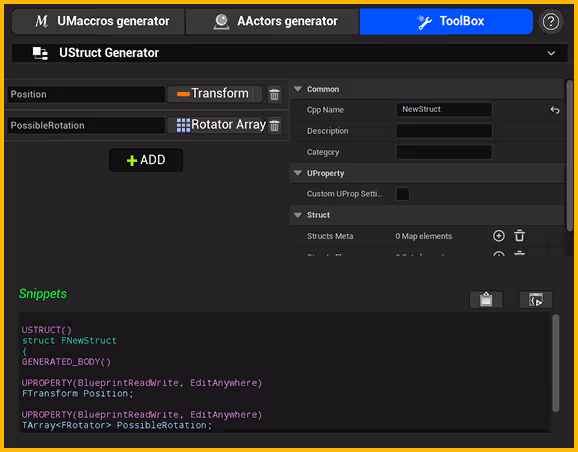Click the details panel scrollbar
This screenshot has width=578, height=452.
(570, 156)
